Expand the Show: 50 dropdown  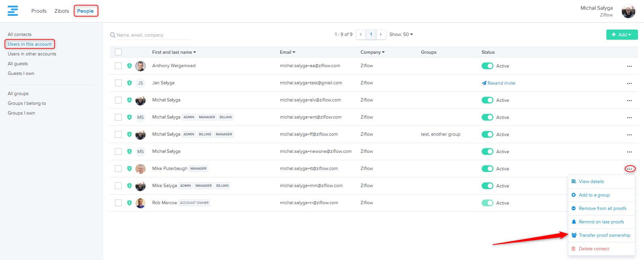(401, 34)
